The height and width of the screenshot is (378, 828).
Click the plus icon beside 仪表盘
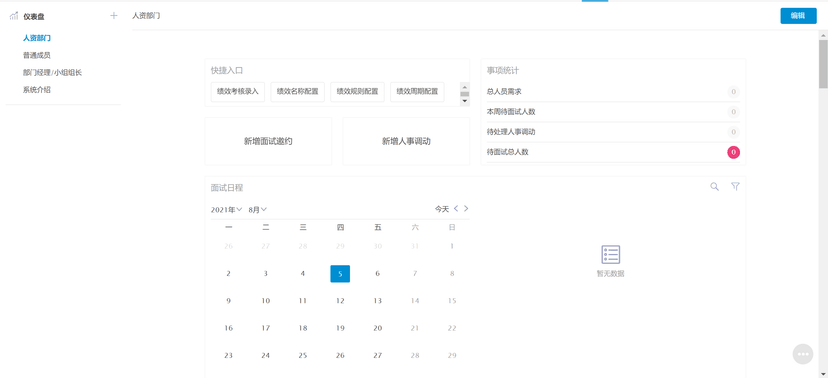point(114,16)
